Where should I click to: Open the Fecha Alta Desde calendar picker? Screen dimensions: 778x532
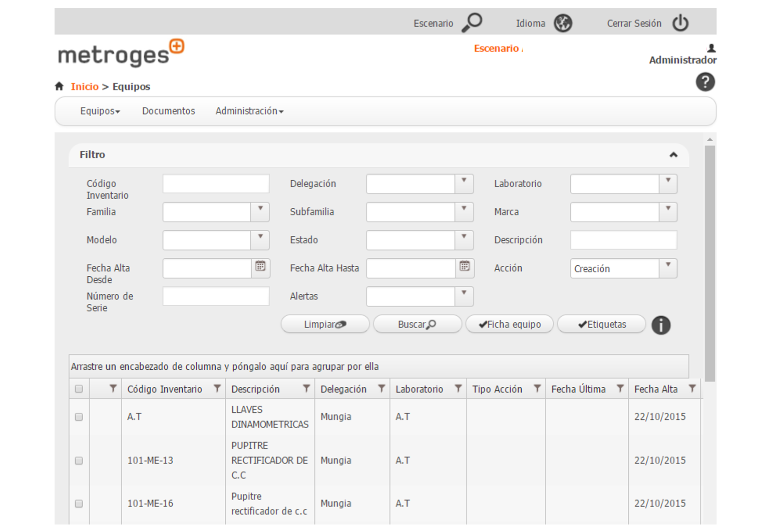260,267
